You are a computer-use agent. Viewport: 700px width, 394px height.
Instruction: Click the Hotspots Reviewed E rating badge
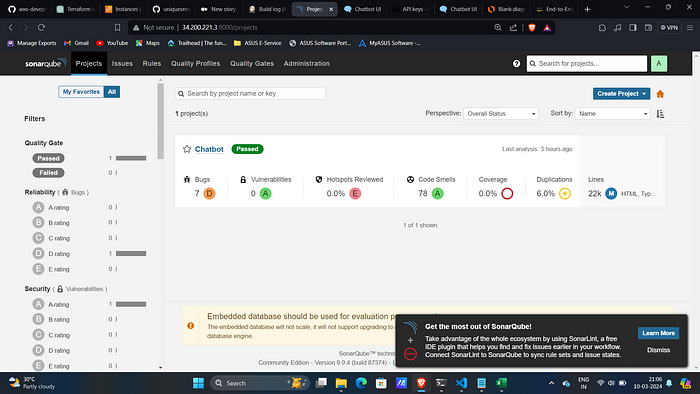355,193
